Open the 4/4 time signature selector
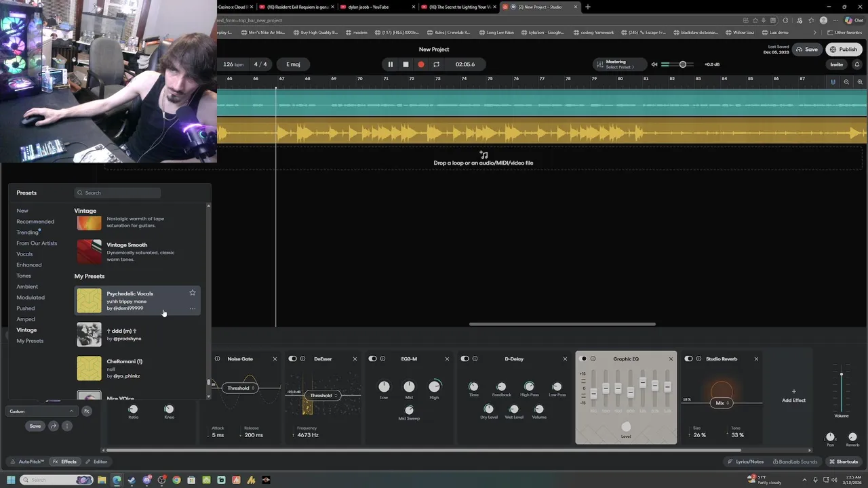 [x=260, y=64]
